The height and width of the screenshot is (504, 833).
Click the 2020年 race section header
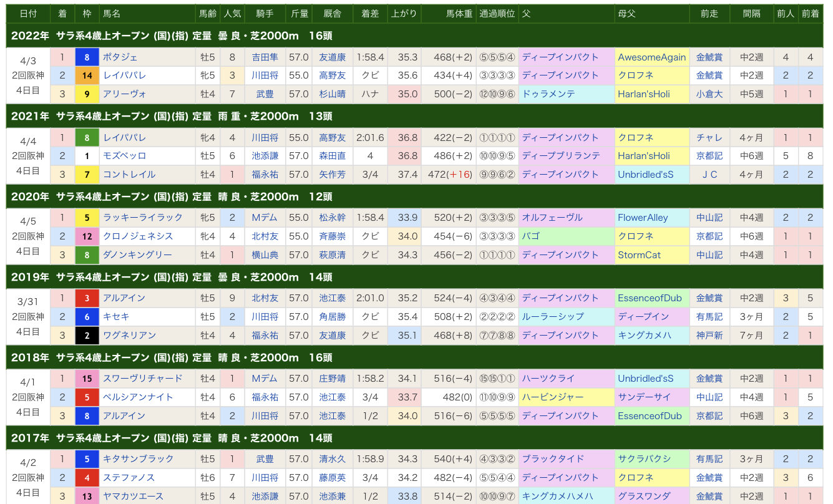172,197
